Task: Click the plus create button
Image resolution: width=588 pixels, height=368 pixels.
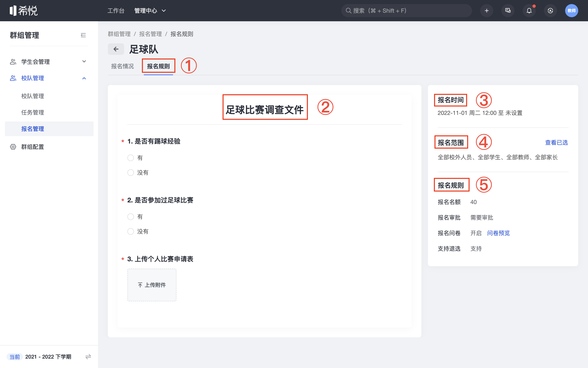Action: click(x=487, y=10)
